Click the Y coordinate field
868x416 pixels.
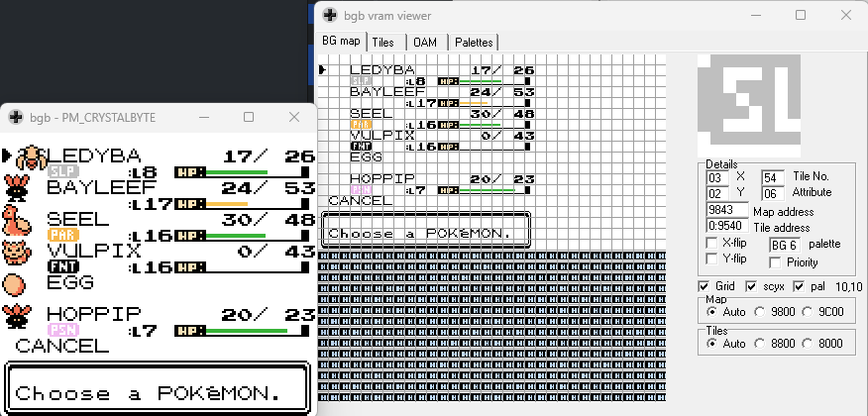click(717, 193)
